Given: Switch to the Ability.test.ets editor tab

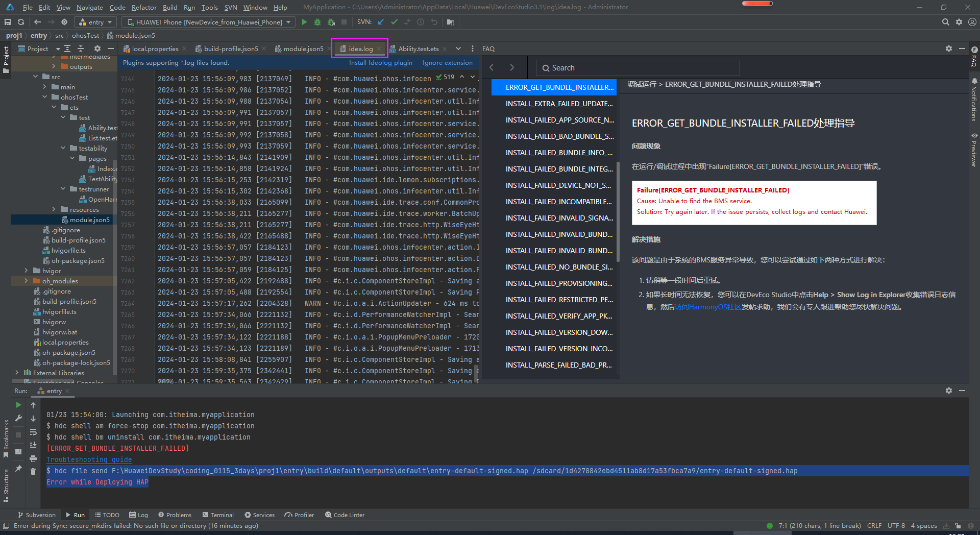Looking at the screenshot, I should coord(419,48).
